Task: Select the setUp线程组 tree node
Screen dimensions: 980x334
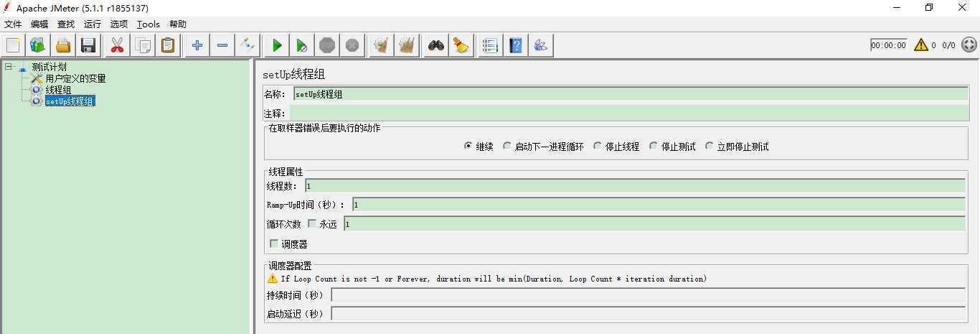Action: click(x=70, y=101)
